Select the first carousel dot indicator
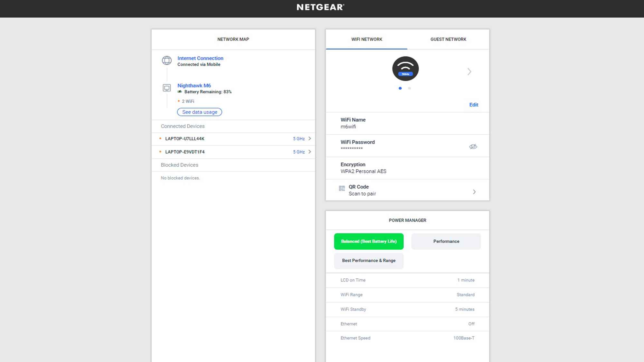 click(x=400, y=88)
